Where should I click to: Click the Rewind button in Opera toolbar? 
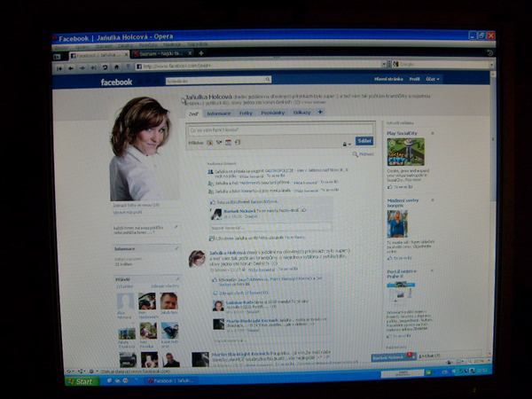59,68
